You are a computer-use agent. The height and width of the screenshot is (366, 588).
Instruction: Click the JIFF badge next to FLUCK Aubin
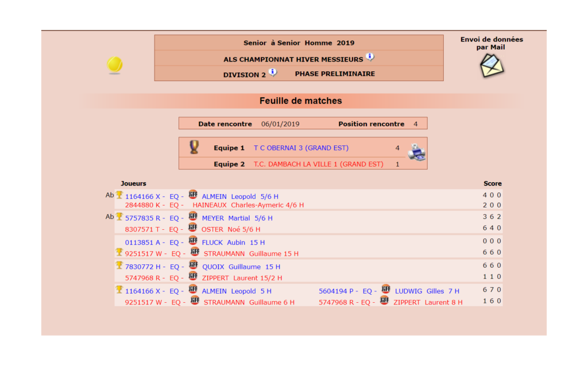[x=193, y=241]
